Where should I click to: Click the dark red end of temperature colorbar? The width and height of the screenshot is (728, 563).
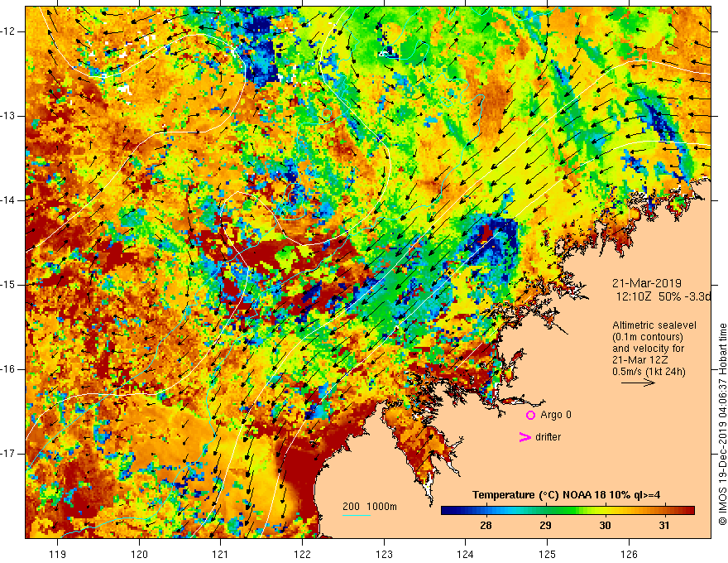coord(689,511)
